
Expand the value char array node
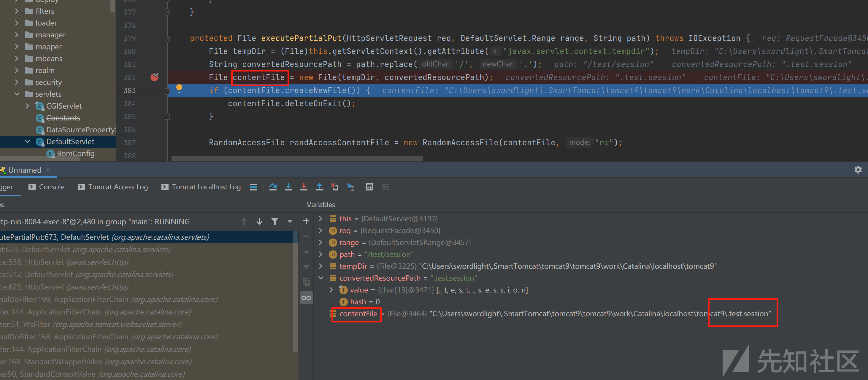point(331,290)
